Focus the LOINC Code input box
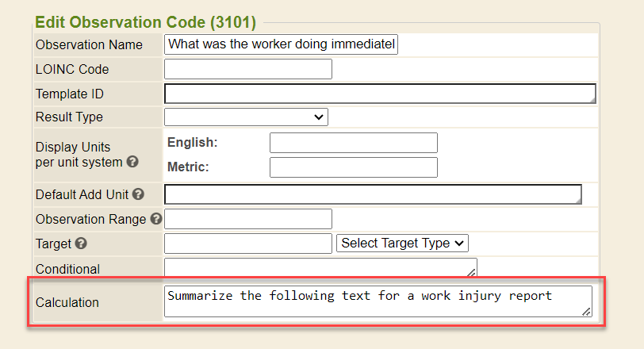This screenshot has height=349, width=644. (x=247, y=69)
